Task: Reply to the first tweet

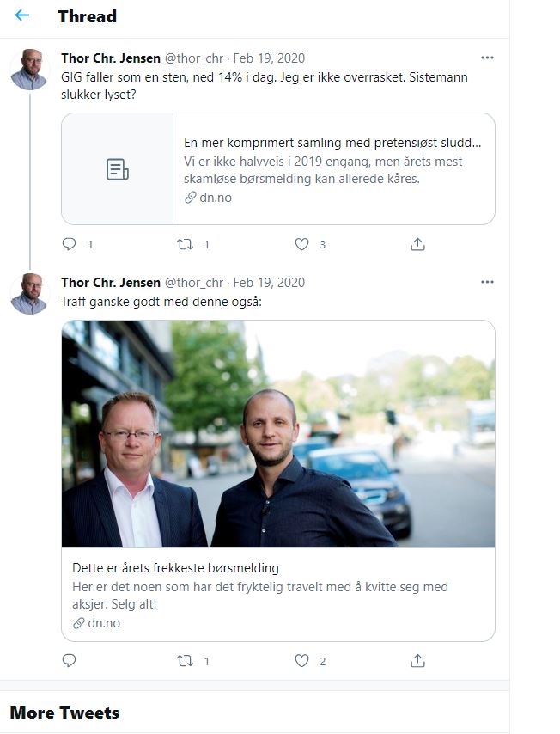Action: [70, 244]
